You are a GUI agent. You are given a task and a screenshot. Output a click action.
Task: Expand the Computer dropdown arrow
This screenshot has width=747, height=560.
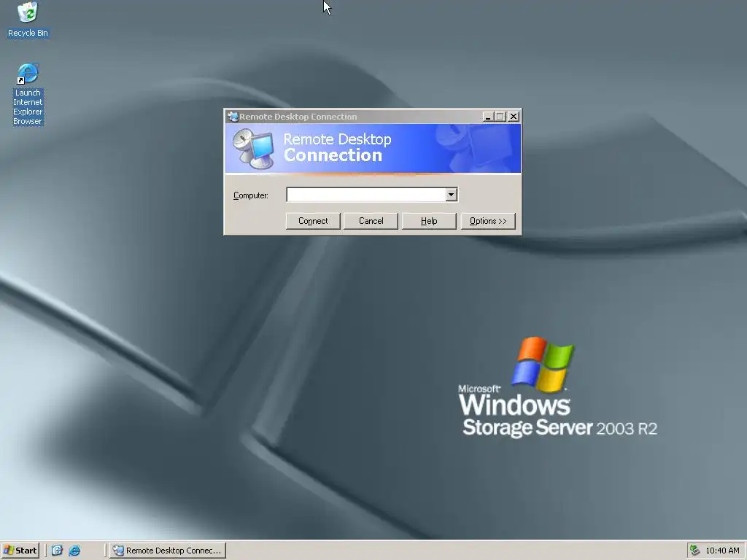pyautogui.click(x=451, y=194)
